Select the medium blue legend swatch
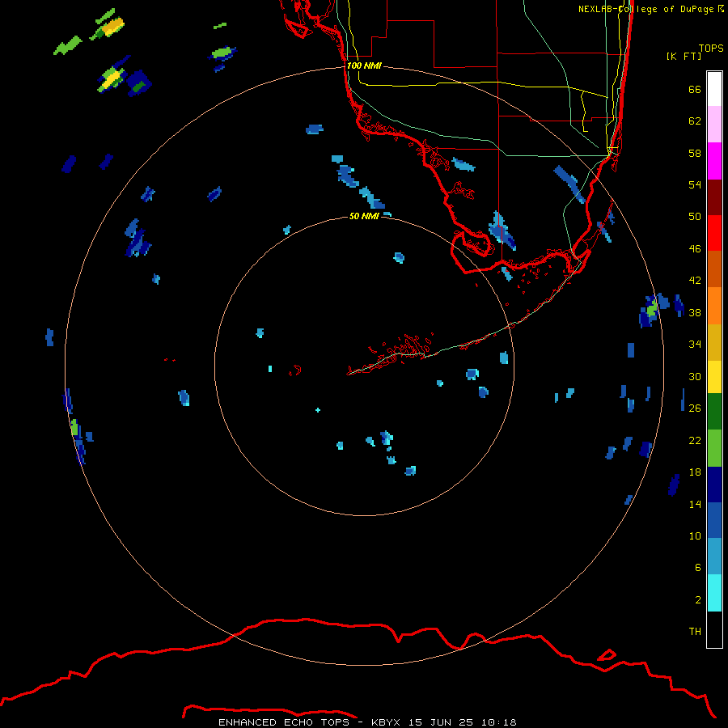Viewport: 728px width, 728px height. [x=714, y=520]
